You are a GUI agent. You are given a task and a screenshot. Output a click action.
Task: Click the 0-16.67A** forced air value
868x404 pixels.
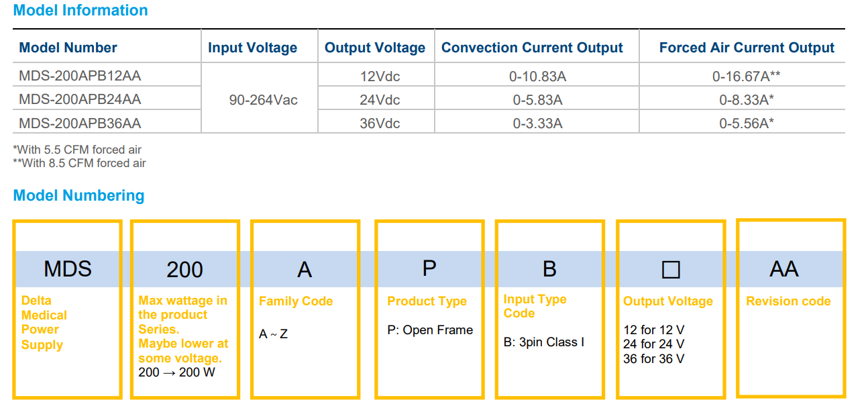click(x=746, y=77)
